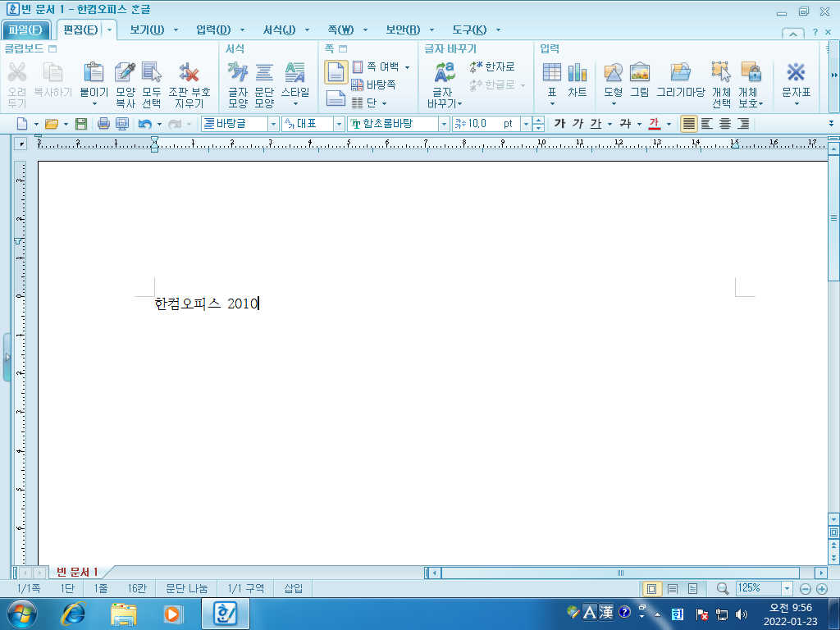
Task: Click the Master Page (바탕쪽) button
Action: 373,84
